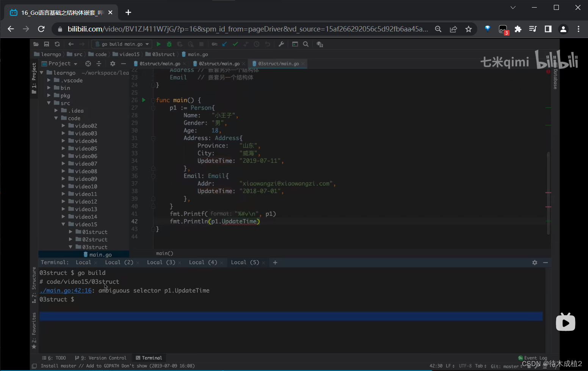The height and width of the screenshot is (371, 588).
Task: Open settings via the wrench icon
Action: coord(281,44)
